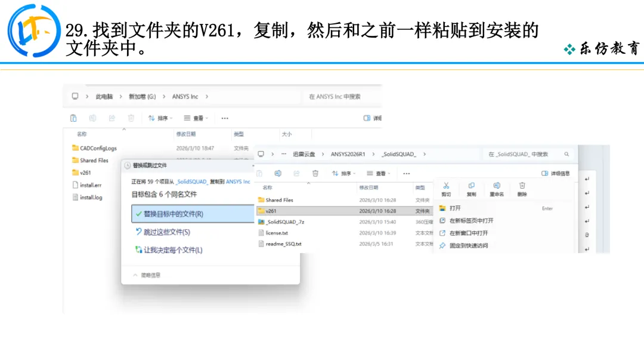644x363 pixels.
Task: Click the monitor icon in _SolidSQUAD_ address bar
Action: coord(261,154)
